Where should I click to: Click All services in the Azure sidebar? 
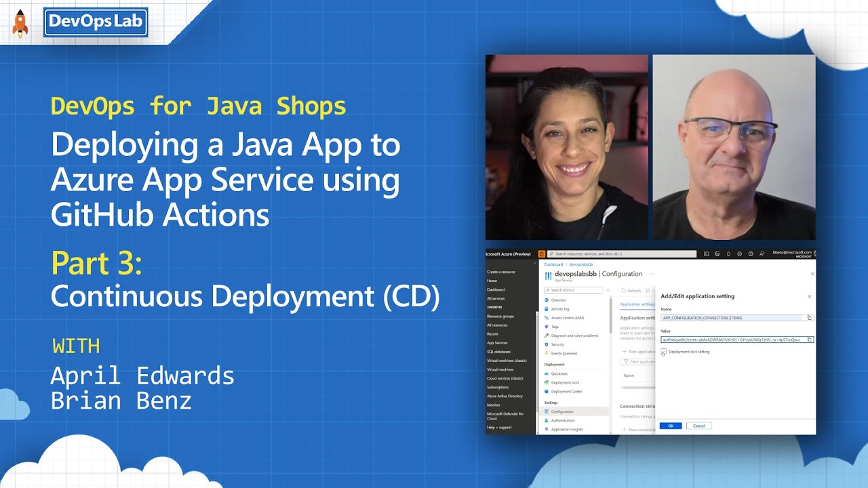(496, 298)
